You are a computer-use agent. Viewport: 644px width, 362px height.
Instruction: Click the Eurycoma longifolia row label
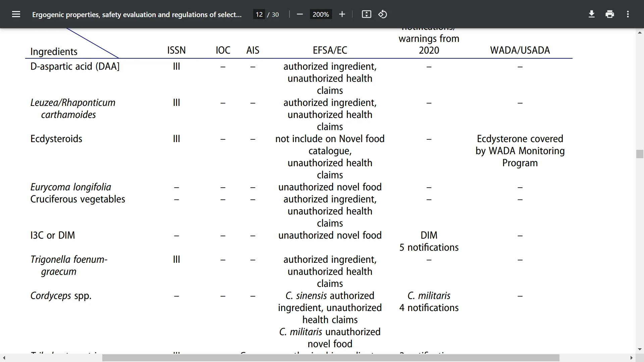tap(70, 187)
